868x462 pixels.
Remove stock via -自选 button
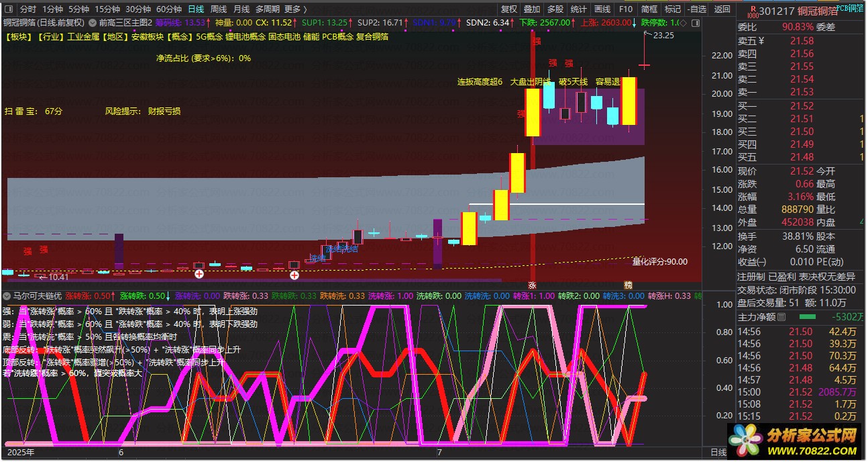(x=696, y=9)
